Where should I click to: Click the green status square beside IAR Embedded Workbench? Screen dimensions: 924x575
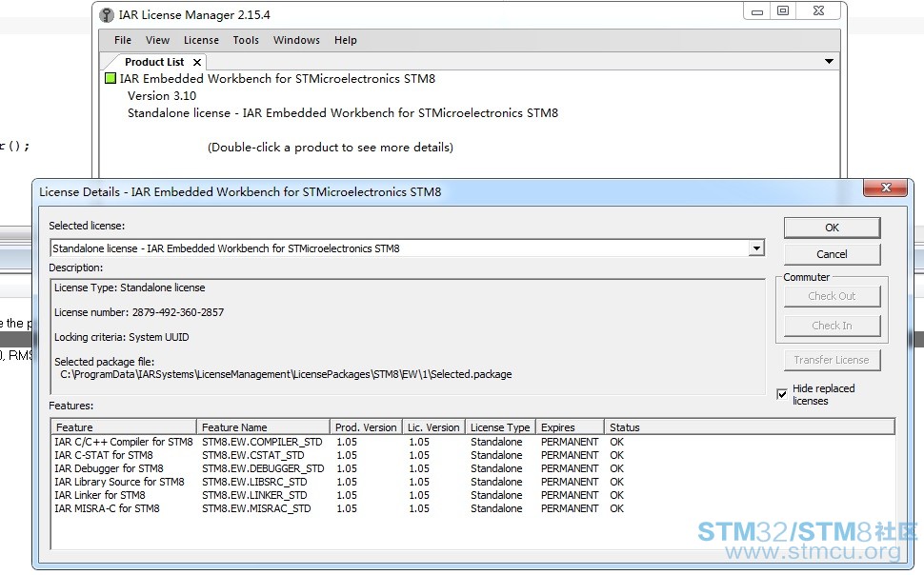point(110,78)
